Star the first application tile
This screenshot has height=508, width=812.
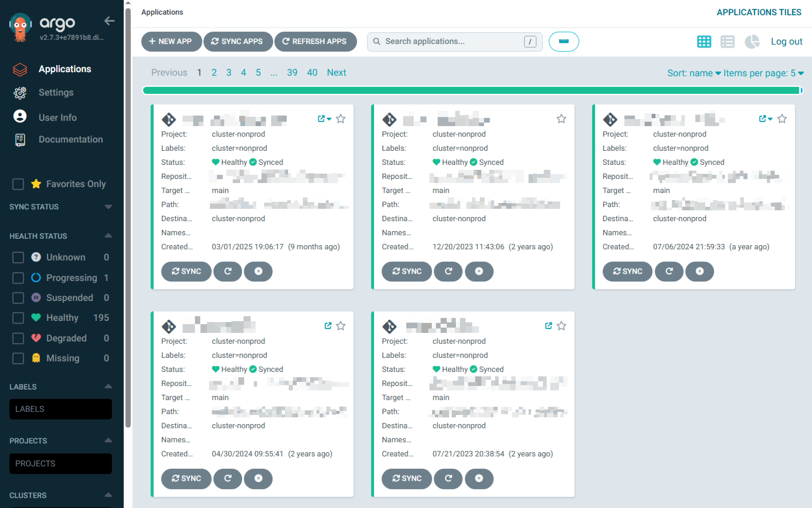click(341, 118)
